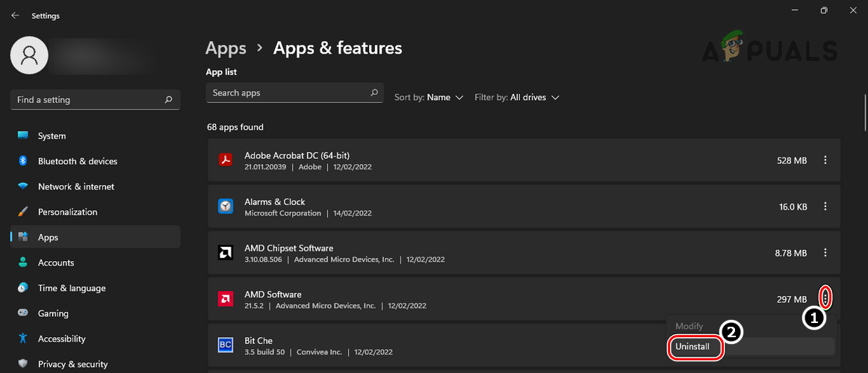The height and width of the screenshot is (373, 868).
Task: Click the user profile avatar
Action: click(29, 54)
